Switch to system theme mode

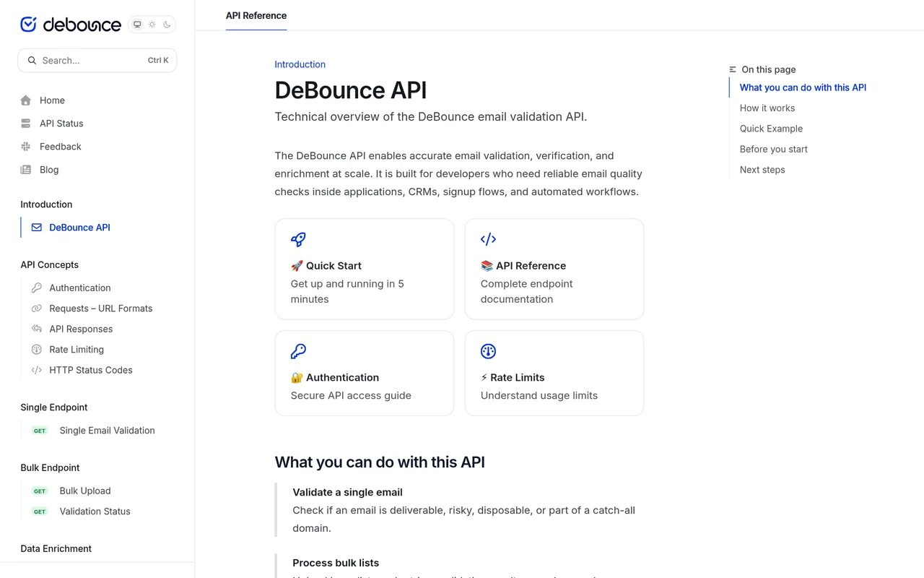[137, 25]
